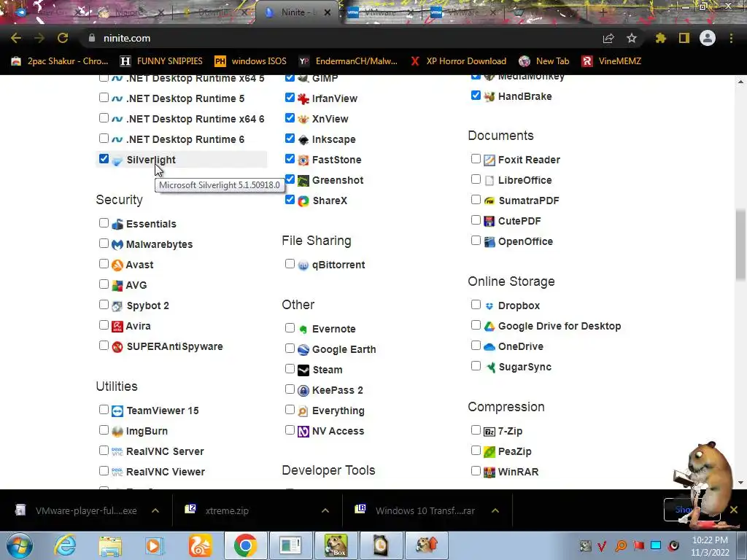747x560 pixels.
Task: Check the qBittorrent checkbox
Action: (x=290, y=264)
